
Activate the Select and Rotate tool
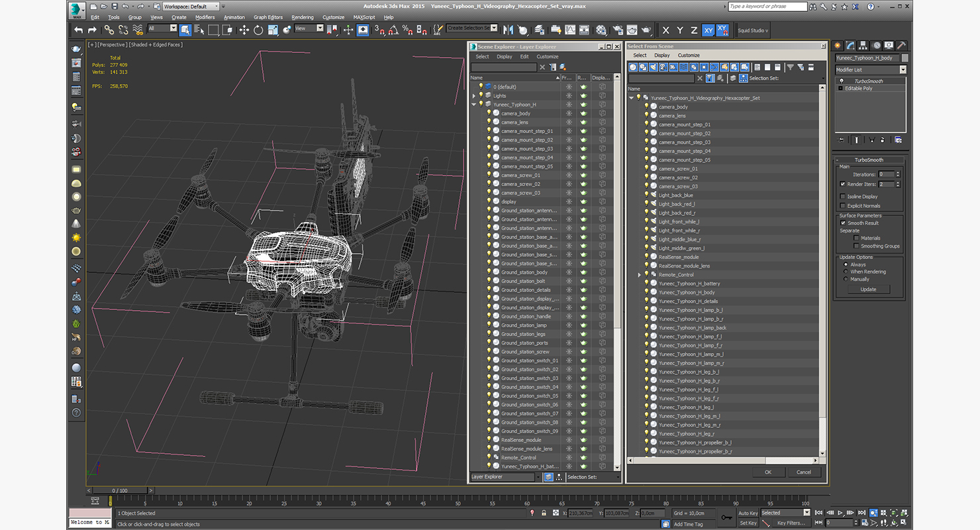pos(258,30)
